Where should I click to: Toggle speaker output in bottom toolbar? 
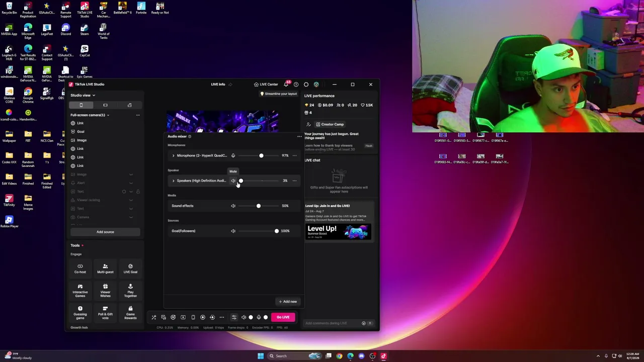pos(244,317)
